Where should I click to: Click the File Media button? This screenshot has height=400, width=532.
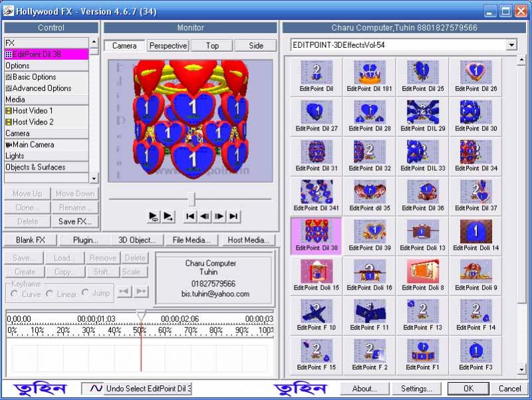192,240
